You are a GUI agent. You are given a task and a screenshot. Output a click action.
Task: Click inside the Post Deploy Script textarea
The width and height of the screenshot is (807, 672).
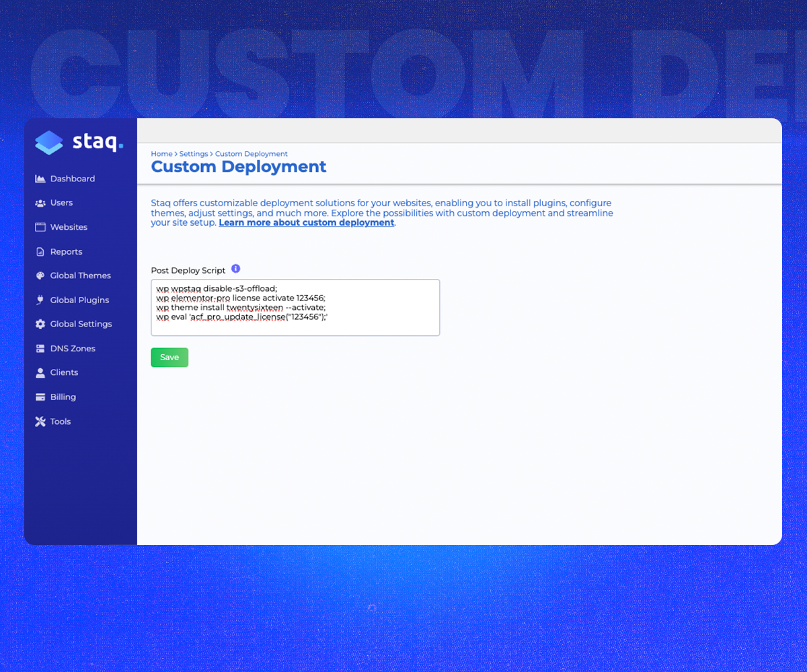(x=295, y=307)
